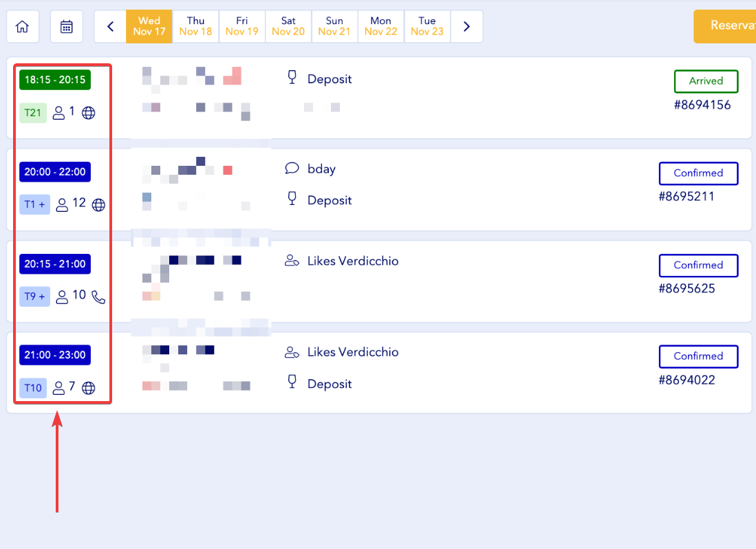Click the bday comment bubble icon
Screen dimensions: 756x549
click(x=292, y=169)
